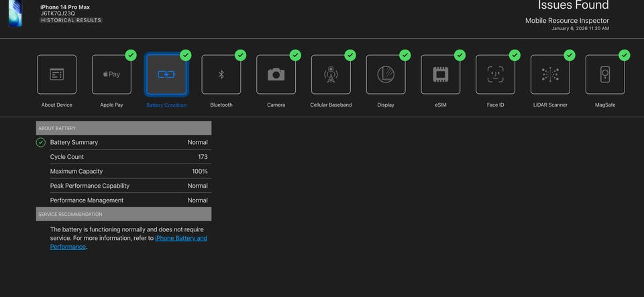Select the Battery Condition tile
644x297 pixels.
pyautogui.click(x=166, y=74)
